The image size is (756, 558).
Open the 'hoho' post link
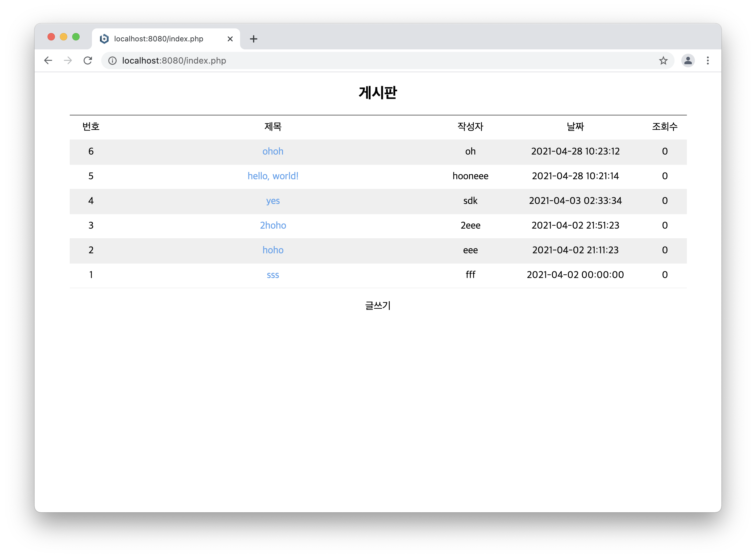coord(273,250)
